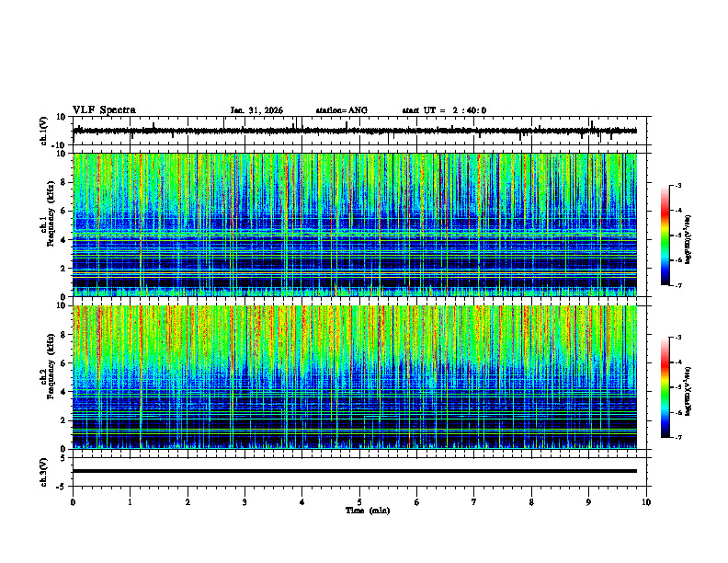The image size is (728, 563).
Task: Click the ch.2 spectrogram color scale bar
Action: (665, 387)
